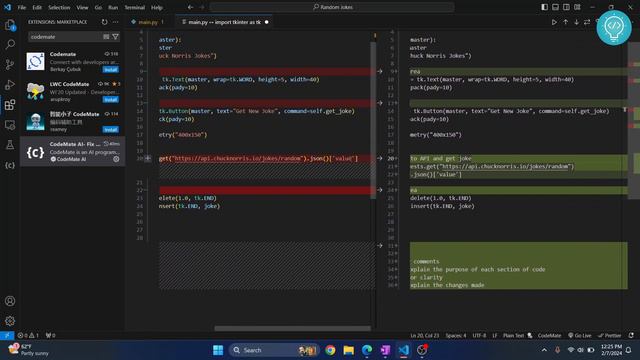The height and width of the screenshot is (360, 640).
Task: Change end of line sequence LF
Action: coord(495,336)
